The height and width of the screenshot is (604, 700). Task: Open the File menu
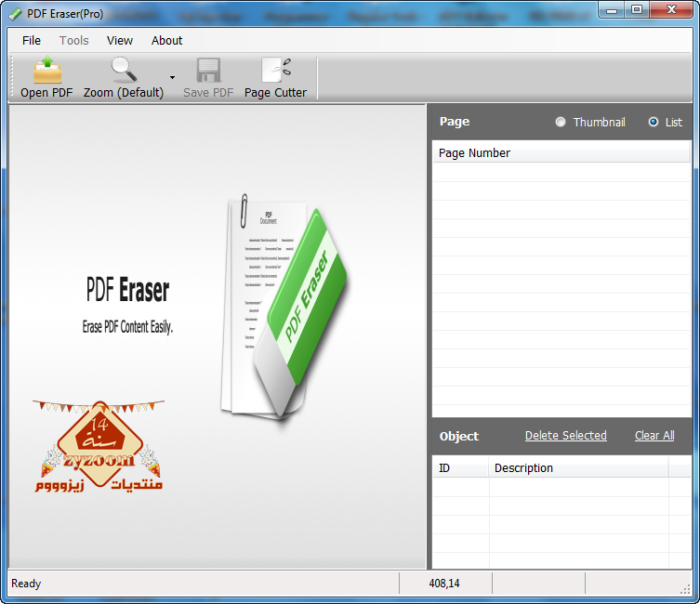tap(32, 41)
